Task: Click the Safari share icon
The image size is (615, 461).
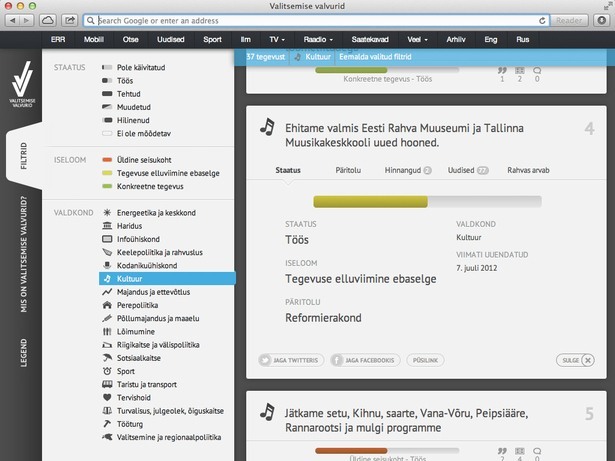Action: (x=70, y=20)
